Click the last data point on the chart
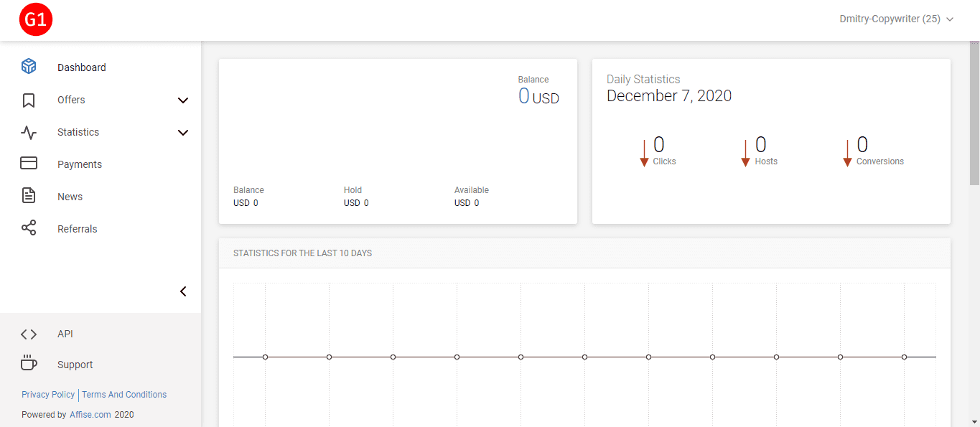980x427 pixels. click(x=904, y=357)
